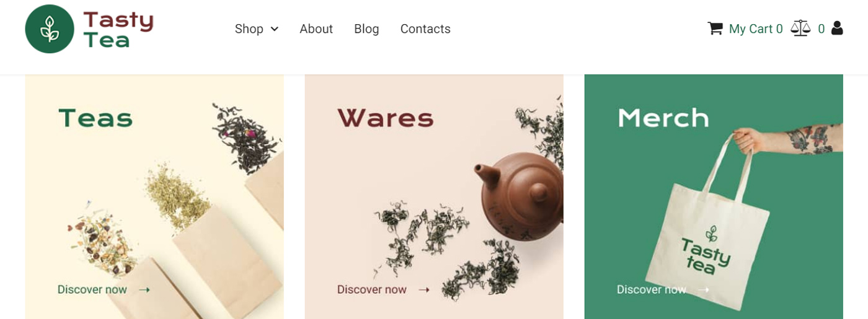
Task: Expand the Shop dropdown chevron
Action: tap(275, 29)
